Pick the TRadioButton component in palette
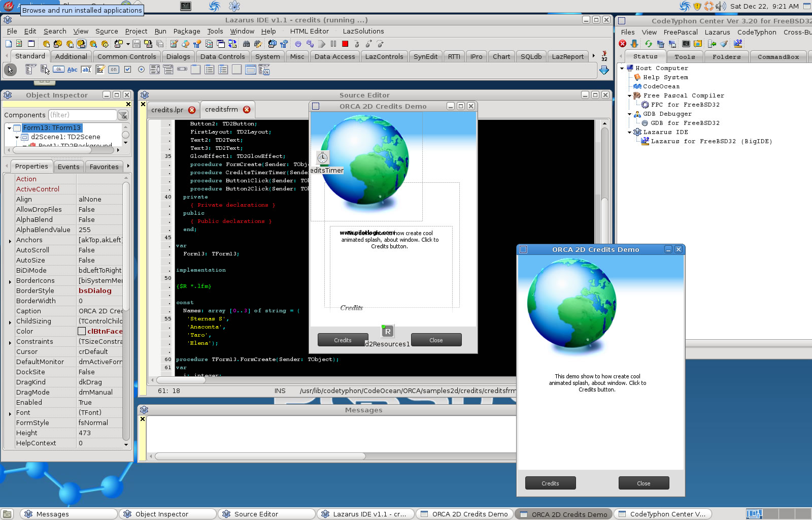The image size is (812, 520). [x=141, y=70]
